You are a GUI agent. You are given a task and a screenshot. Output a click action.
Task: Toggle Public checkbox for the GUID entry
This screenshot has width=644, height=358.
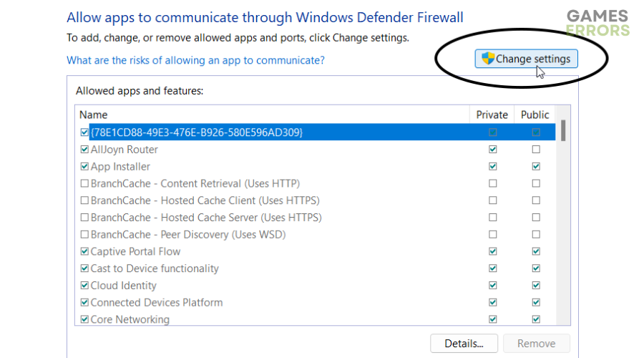pos(536,132)
